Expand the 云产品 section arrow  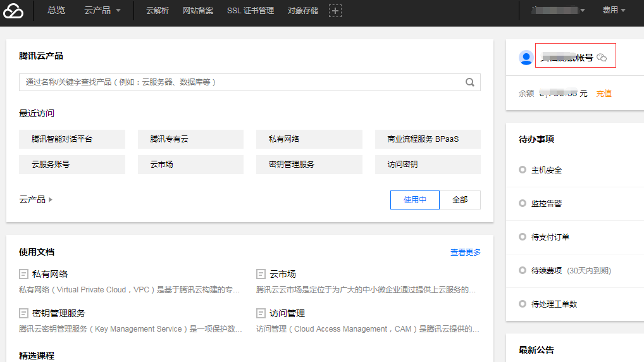pos(51,200)
